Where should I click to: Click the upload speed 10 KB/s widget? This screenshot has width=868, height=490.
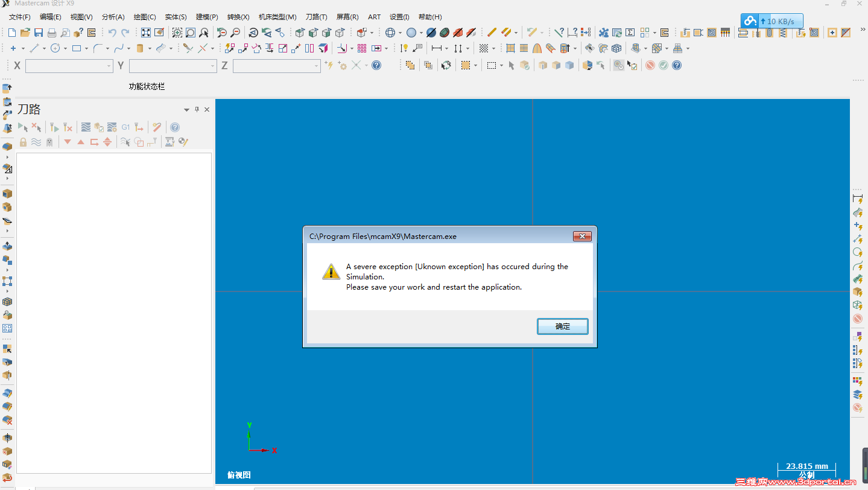(x=772, y=21)
